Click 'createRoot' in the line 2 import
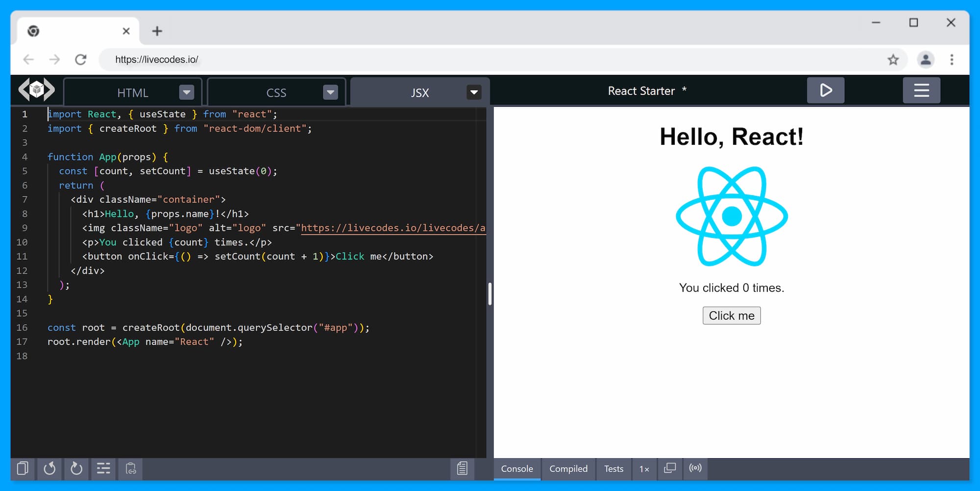This screenshot has width=980, height=491. pyautogui.click(x=128, y=129)
